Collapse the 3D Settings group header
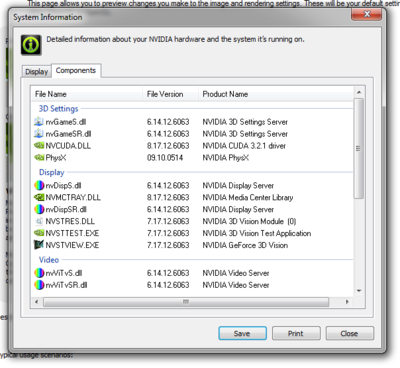Viewport: 400px width, 368px height. pos(58,109)
